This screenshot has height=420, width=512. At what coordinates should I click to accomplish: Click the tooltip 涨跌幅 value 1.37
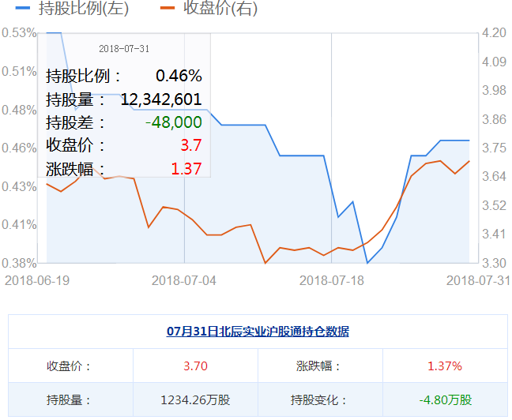pos(186,169)
